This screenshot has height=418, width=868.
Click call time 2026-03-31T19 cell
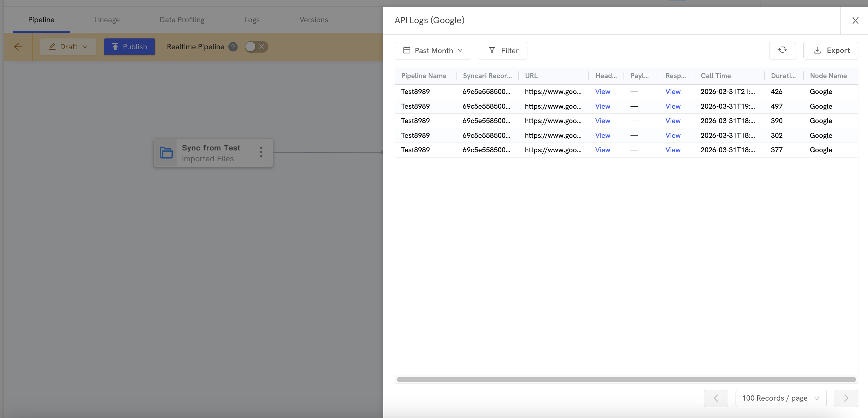[727, 106]
